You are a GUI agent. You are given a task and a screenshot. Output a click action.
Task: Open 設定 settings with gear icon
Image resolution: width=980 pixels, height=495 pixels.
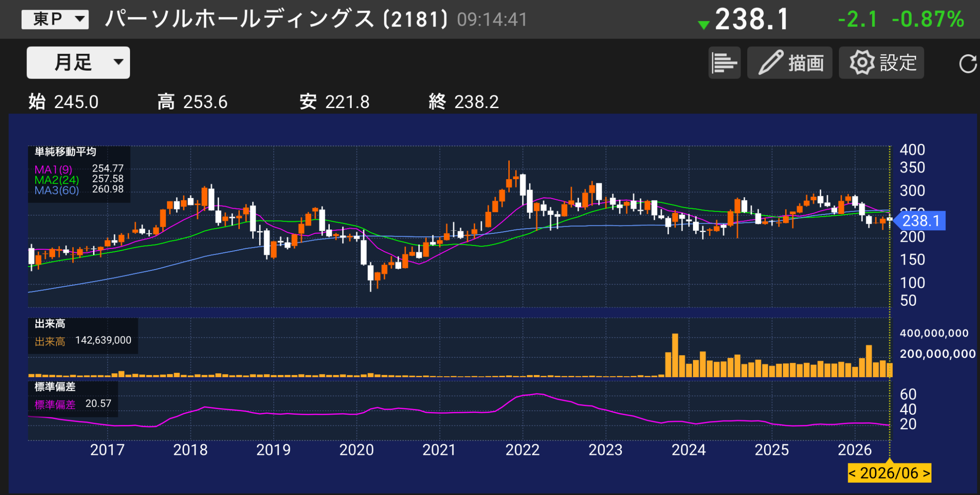pyautogui.click(x=881, y=63)
